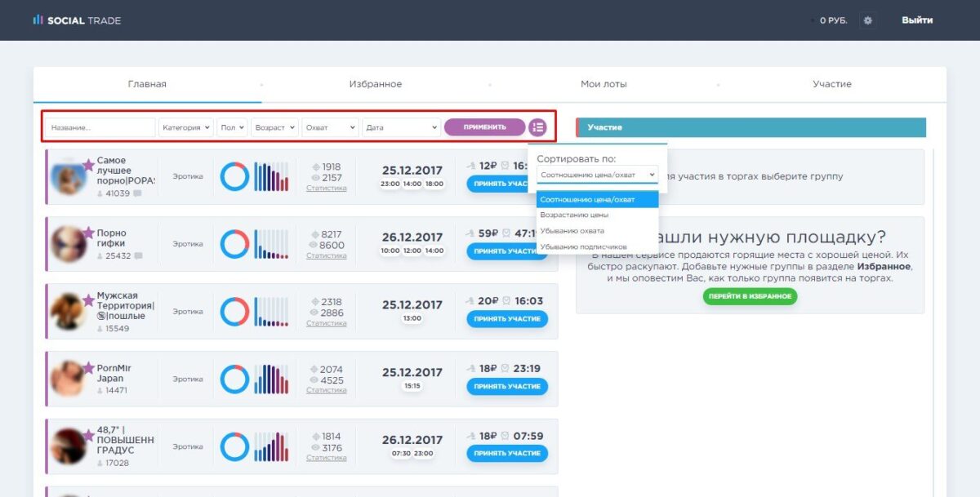Click Выйти to log out
This screenshot has width=980, height=497.
pyautogui.click(x=917, y=20)
